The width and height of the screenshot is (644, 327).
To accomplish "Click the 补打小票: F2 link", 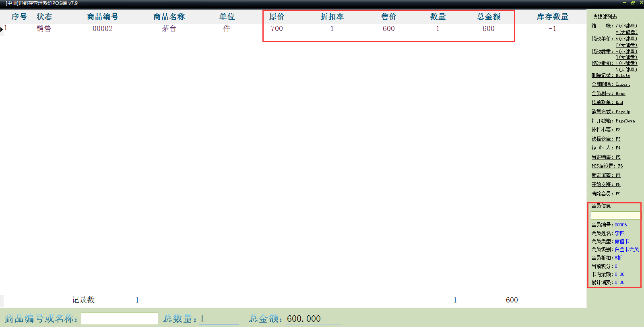I will [x=606, y=130].
